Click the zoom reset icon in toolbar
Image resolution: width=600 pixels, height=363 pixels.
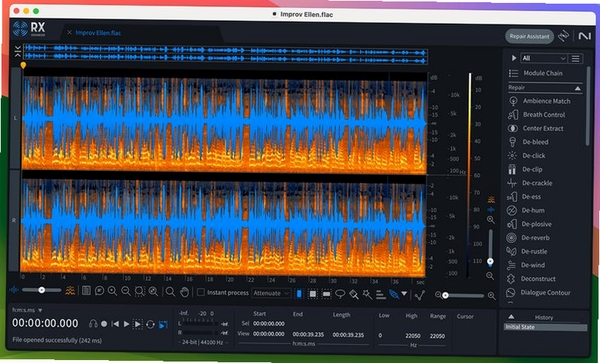pyautogui.click(x=153, y=291)
